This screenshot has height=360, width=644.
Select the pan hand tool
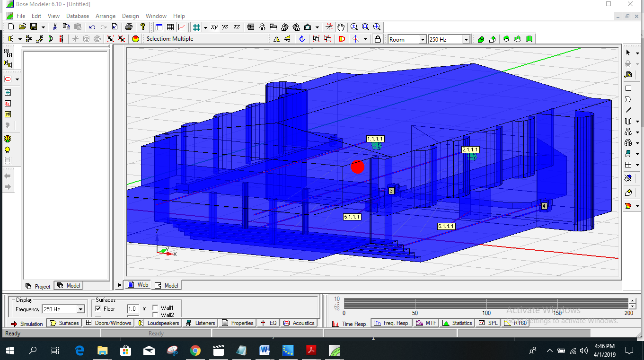341,27
